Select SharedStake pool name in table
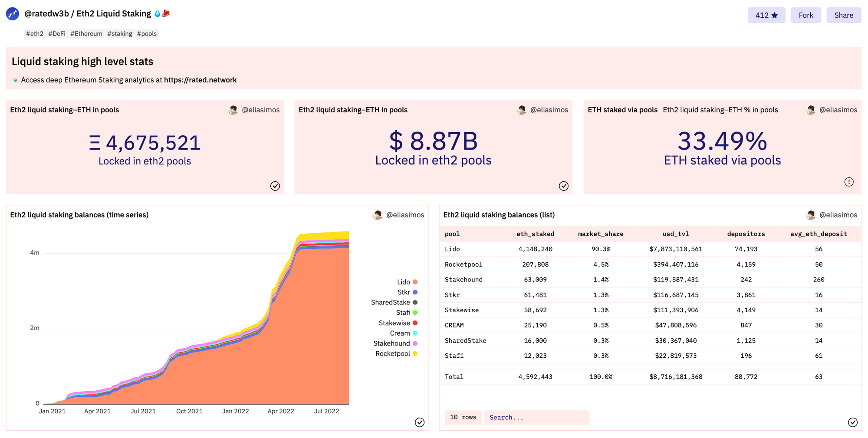Viewport: 868px width, 438px height. pos(465,341)
